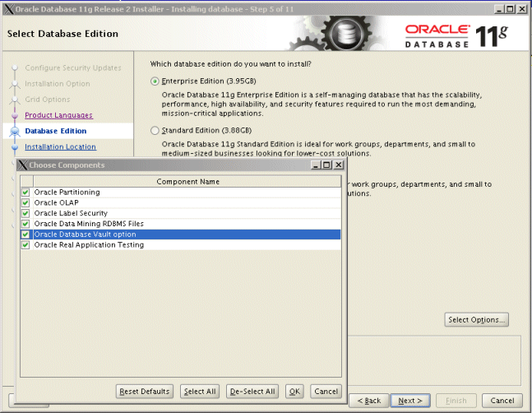Click the Installation Location step marker dot
Viewport: 532px width, 413px height.
pos(15,147)
